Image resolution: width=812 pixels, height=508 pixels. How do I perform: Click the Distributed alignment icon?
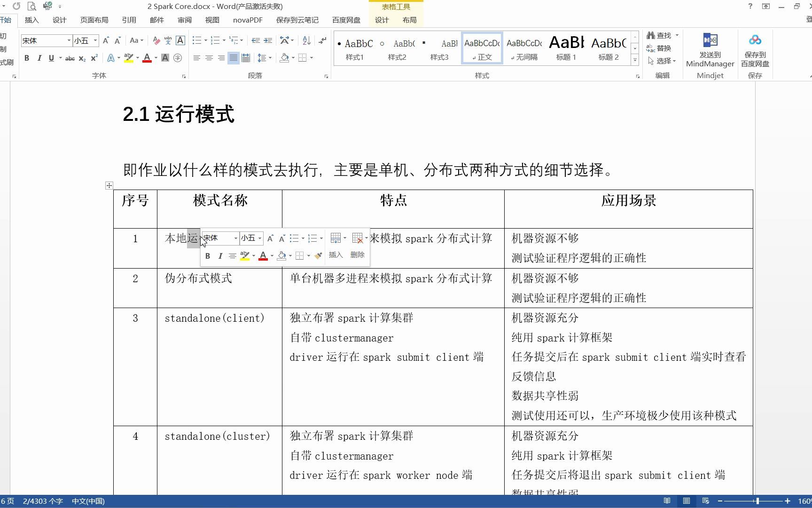[246, 58]
